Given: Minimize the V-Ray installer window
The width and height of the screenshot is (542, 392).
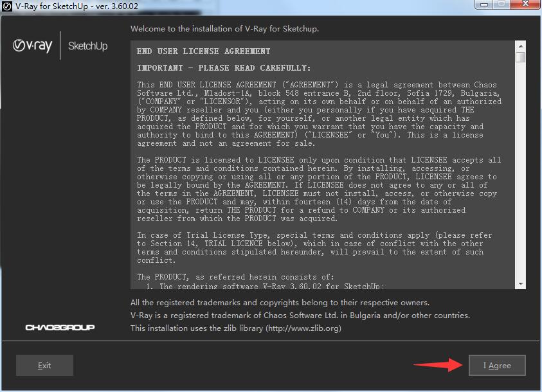Looking at the screenshot, I should pyautogui.click(x=484, y=4).
